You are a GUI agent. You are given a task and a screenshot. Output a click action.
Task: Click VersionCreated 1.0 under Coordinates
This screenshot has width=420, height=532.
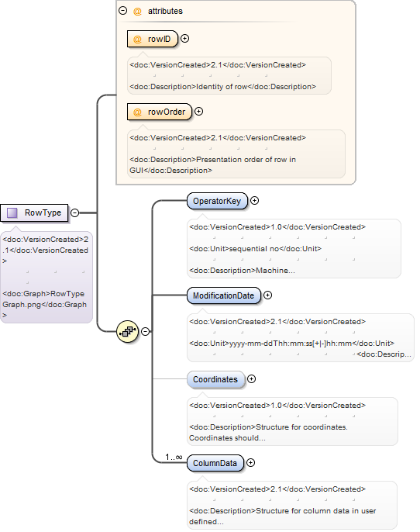(277, 406)
